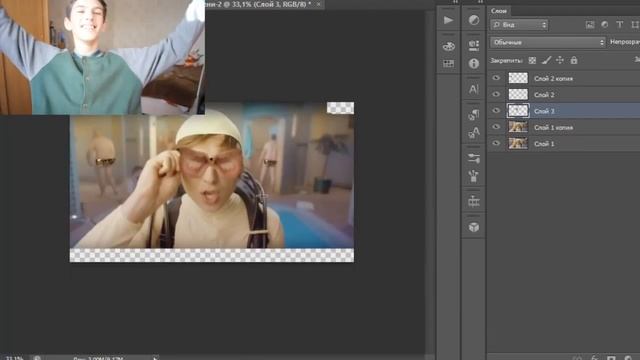Select thumbnail of Слой 3
This screenshot has width=640, height=360.
point(518,111)
